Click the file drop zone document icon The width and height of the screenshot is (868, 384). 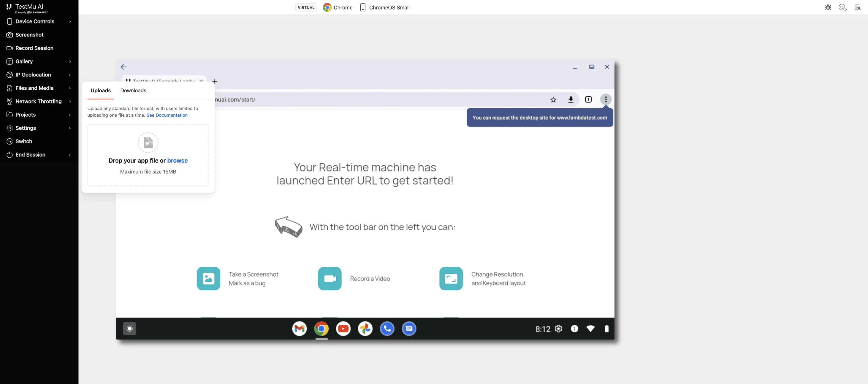[148, 142]
